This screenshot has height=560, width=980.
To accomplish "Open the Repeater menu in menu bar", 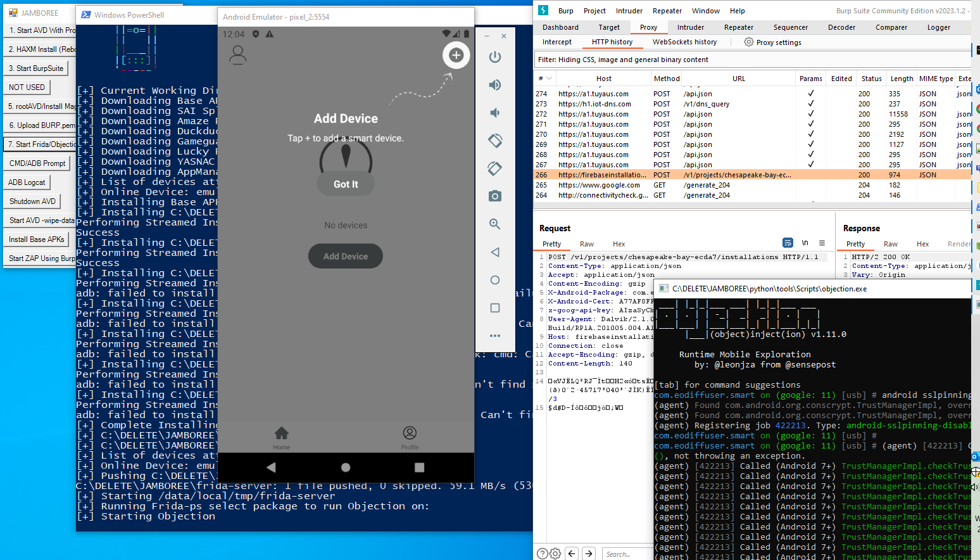I will point(667,11).
